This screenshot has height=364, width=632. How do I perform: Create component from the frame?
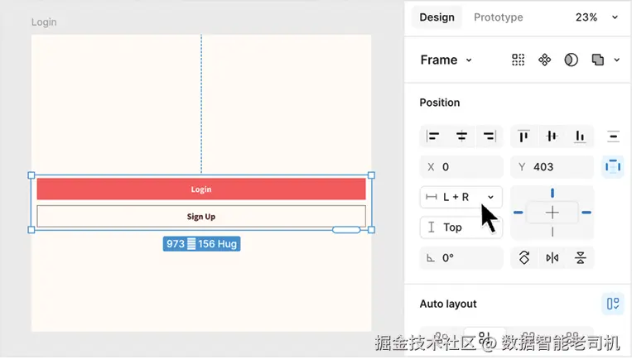click(x=544, y=60)
